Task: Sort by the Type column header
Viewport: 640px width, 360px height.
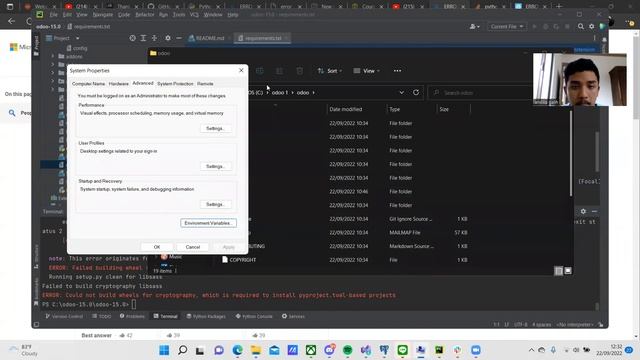Action: (394, 109)
